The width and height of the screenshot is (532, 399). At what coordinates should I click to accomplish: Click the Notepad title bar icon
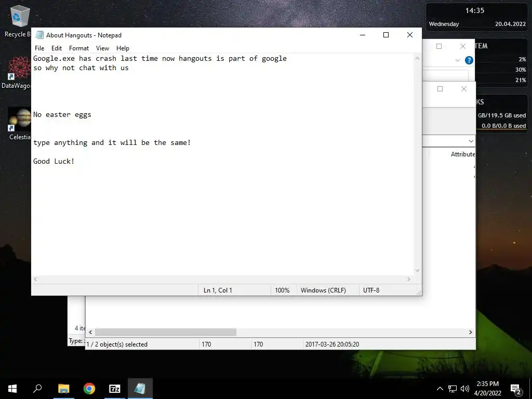(39, 35)
